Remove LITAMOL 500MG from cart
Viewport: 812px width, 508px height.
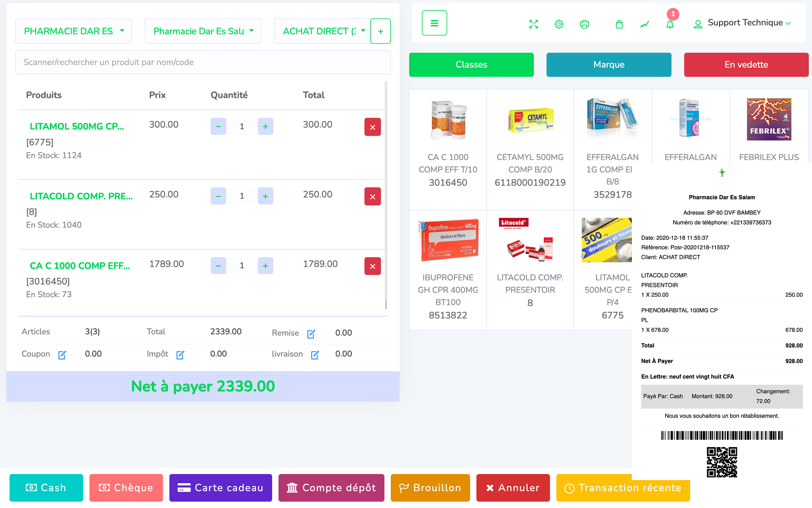click(x=372, y=127)
